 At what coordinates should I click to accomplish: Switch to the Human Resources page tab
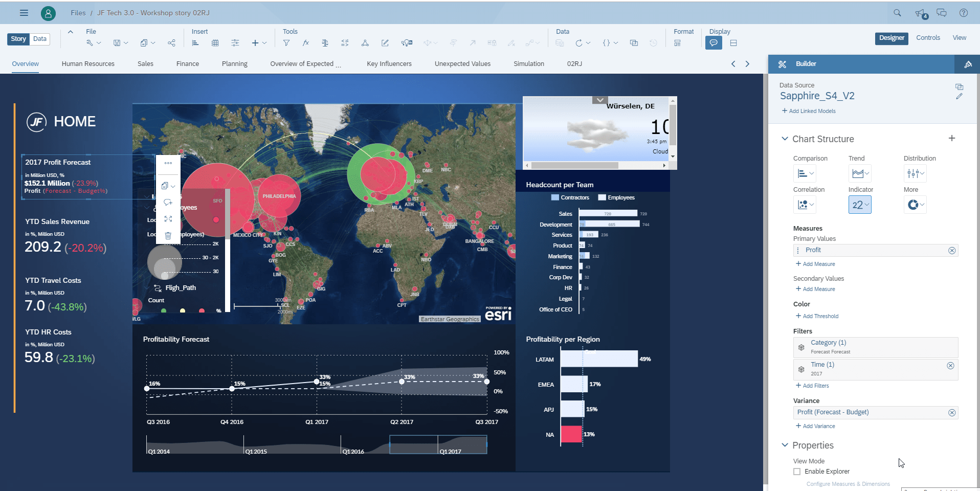click(88, 64)
